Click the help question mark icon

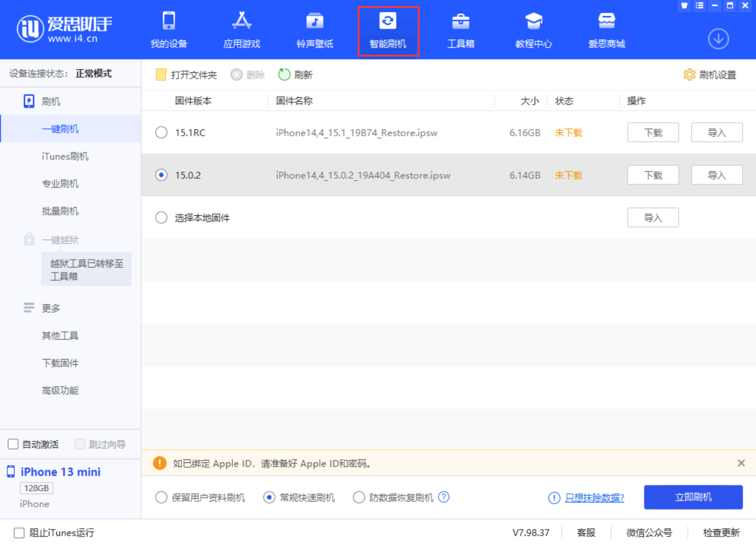tap(444, 497)
